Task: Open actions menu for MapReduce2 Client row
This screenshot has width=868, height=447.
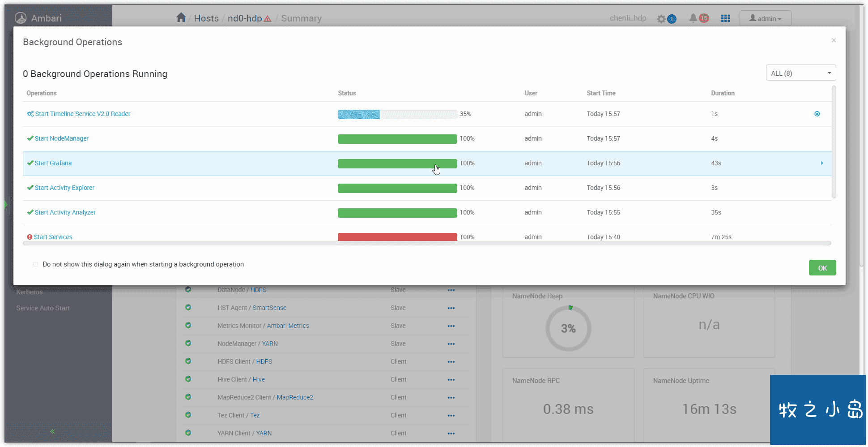Action: [451, 398]
